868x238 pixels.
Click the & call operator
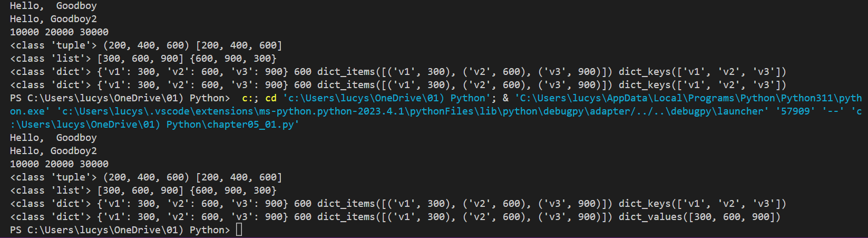click(x=506, y=98)
